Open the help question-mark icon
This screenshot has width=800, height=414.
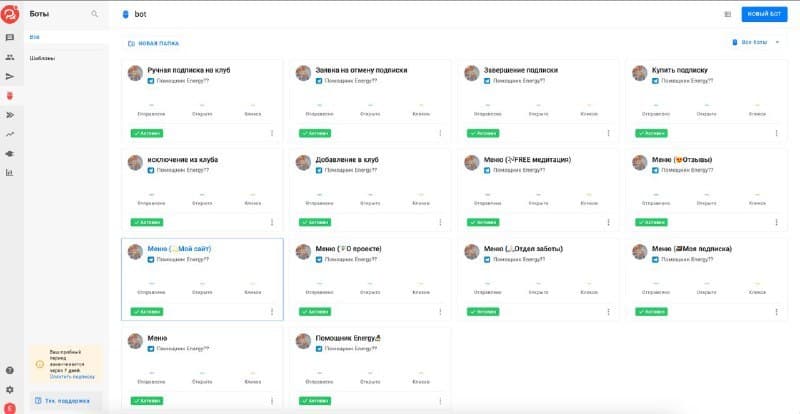10,371
